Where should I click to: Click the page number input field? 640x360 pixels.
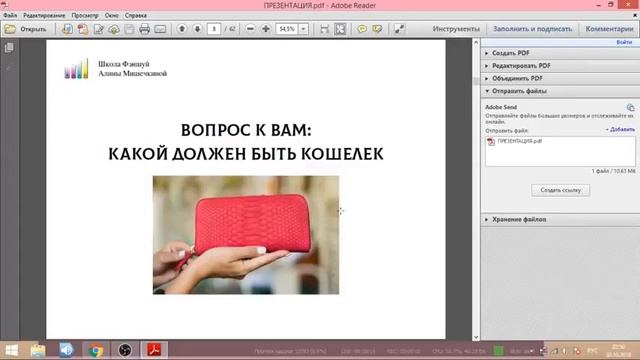[x=214, y=29]
